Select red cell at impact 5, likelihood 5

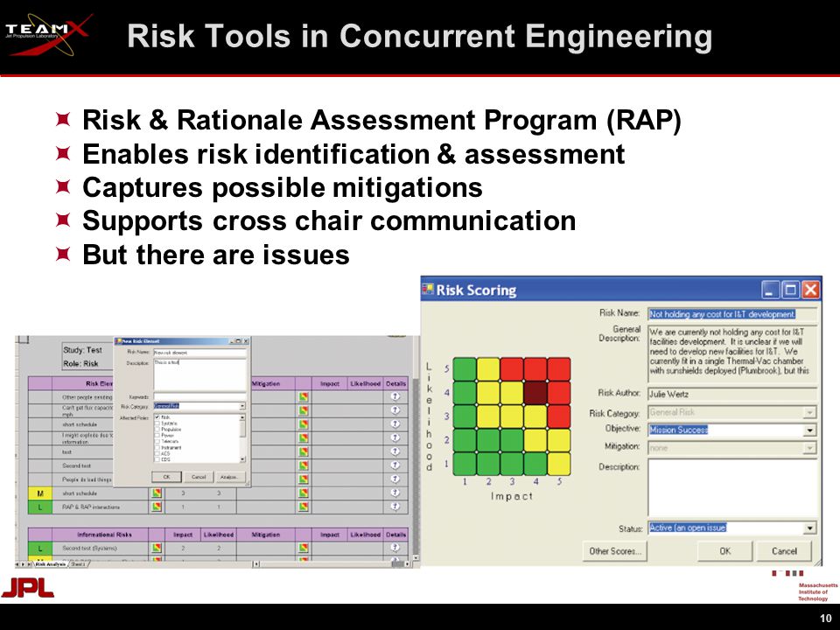559,369
